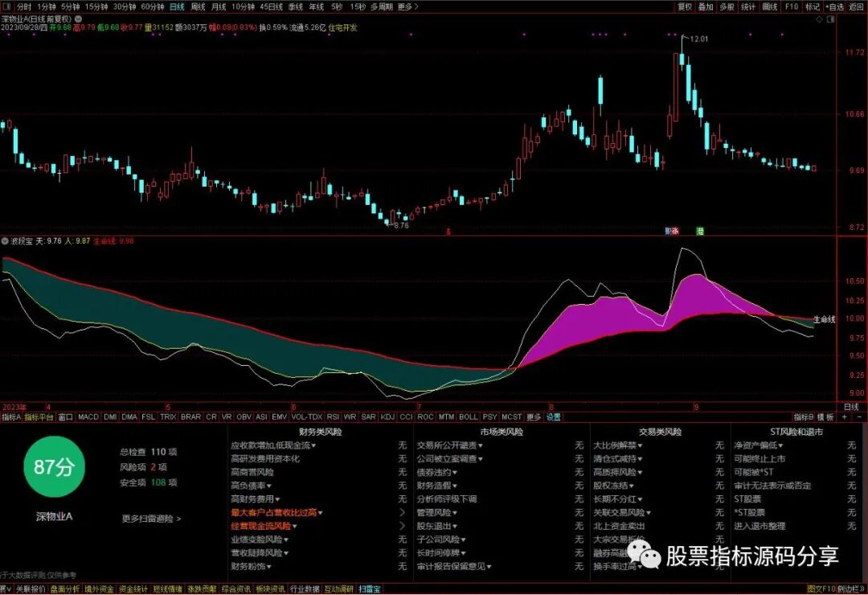Click the 返回 back button
The image size is (868, 595).
pyautogui.click(x=857, y=6)
